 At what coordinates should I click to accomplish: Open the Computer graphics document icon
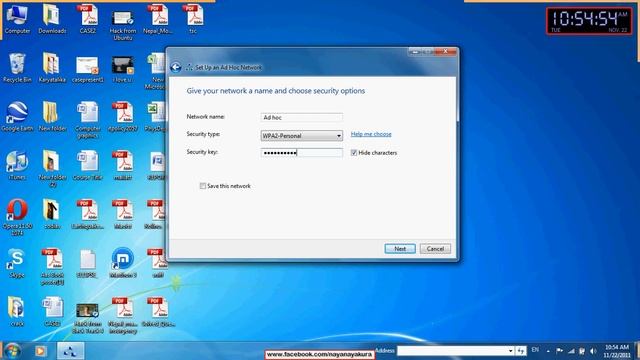[88, 120]
